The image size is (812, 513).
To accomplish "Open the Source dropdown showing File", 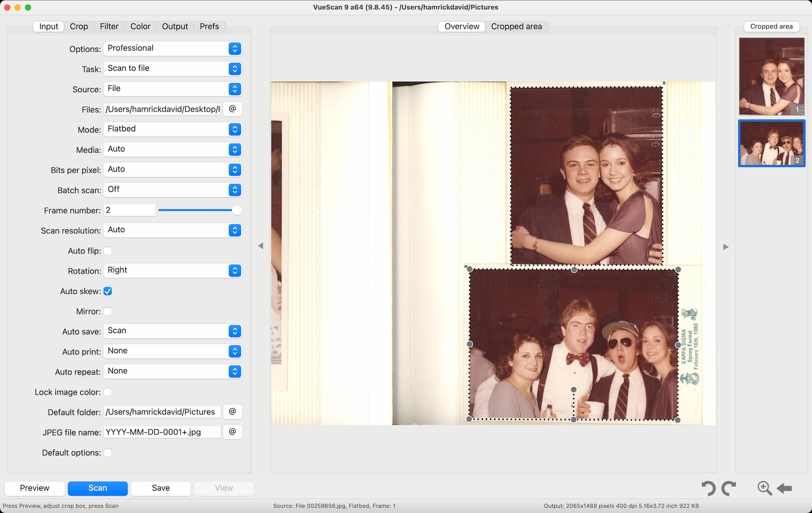I will coord(173,89).
